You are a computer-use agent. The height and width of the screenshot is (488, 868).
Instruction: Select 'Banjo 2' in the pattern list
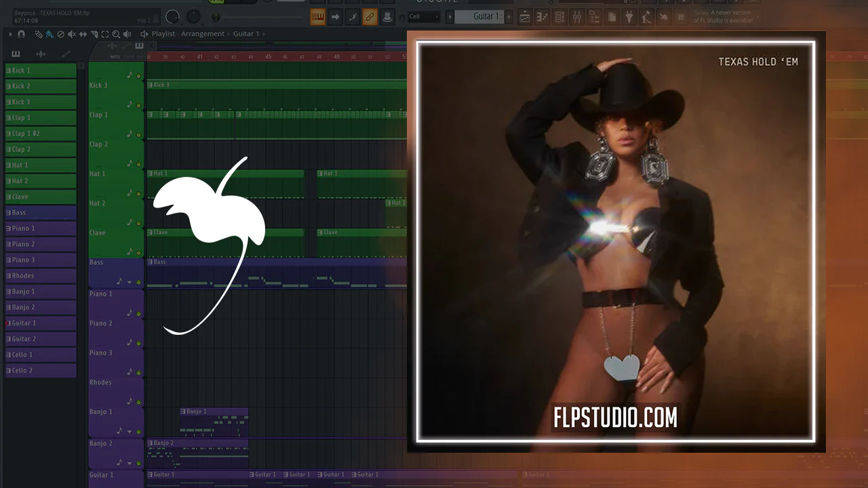[41, 308]
